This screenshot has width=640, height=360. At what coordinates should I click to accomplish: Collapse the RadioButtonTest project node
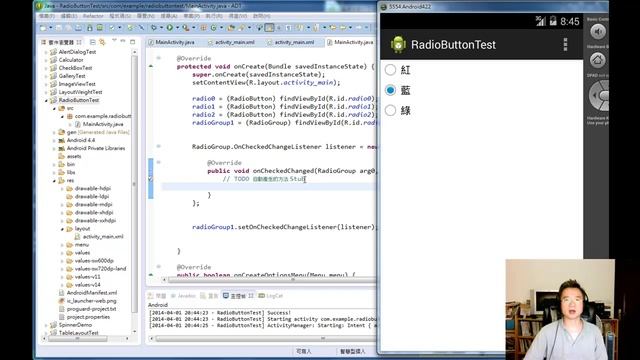(x=46, y=100)
